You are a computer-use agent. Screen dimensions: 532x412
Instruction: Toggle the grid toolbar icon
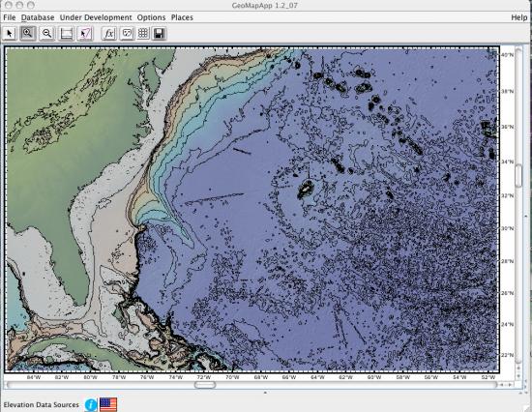(143, 33)
